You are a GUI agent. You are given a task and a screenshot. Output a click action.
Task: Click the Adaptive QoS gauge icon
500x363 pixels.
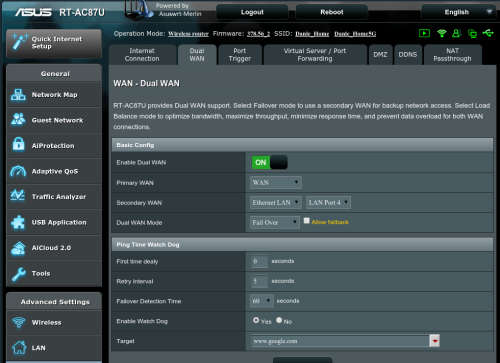coord(18,171)
